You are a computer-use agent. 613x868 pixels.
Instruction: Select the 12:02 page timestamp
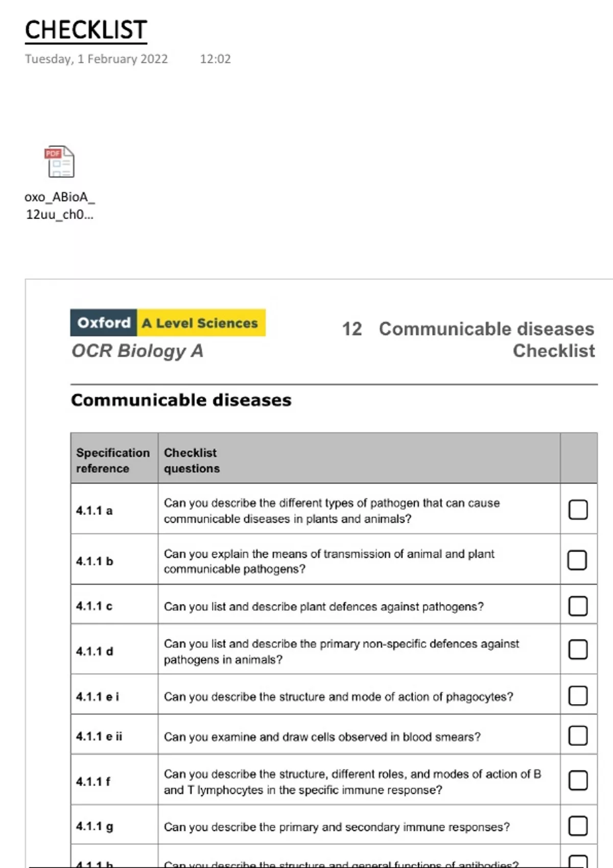(x=215, y=59)
